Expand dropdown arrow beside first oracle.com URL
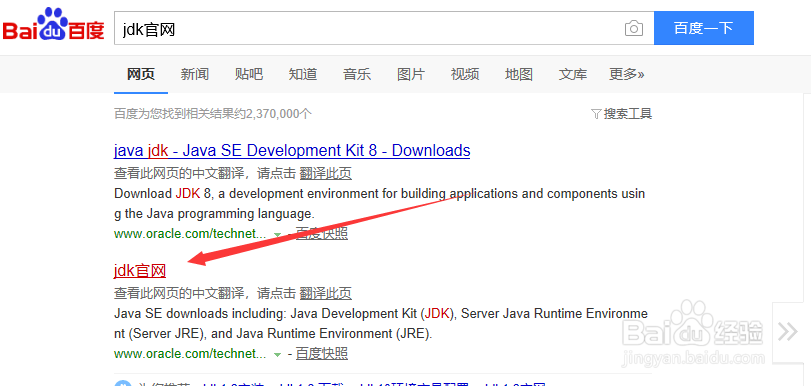This screenshot has height=386, width=811. pyautogui.click(x=277, y=234)
